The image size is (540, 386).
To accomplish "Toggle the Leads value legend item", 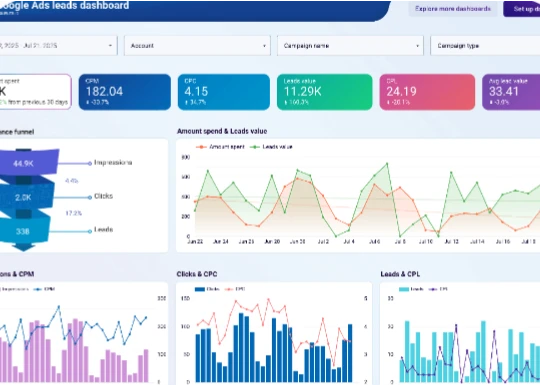I will (x=271, y=147).
